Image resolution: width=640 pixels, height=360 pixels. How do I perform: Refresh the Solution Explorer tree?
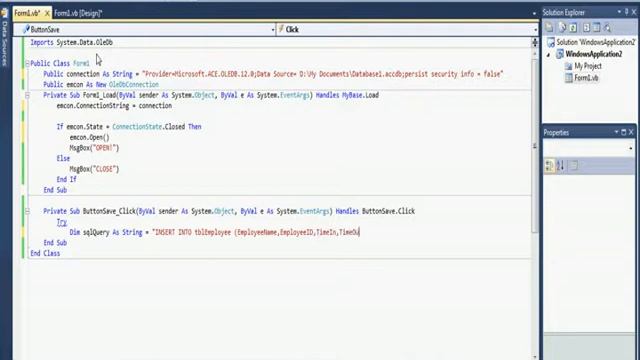(x=573, y=28)
